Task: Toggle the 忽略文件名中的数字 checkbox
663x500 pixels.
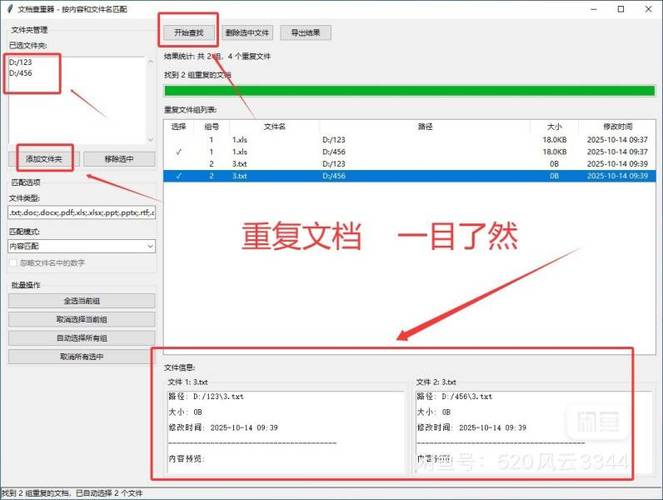Action: [x=13, y=263]
